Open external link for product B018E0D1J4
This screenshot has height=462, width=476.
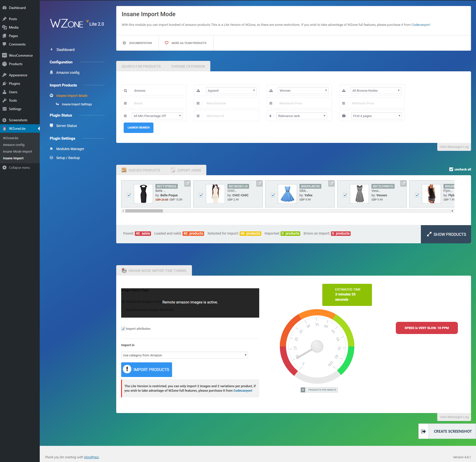(x=259, y=183)
